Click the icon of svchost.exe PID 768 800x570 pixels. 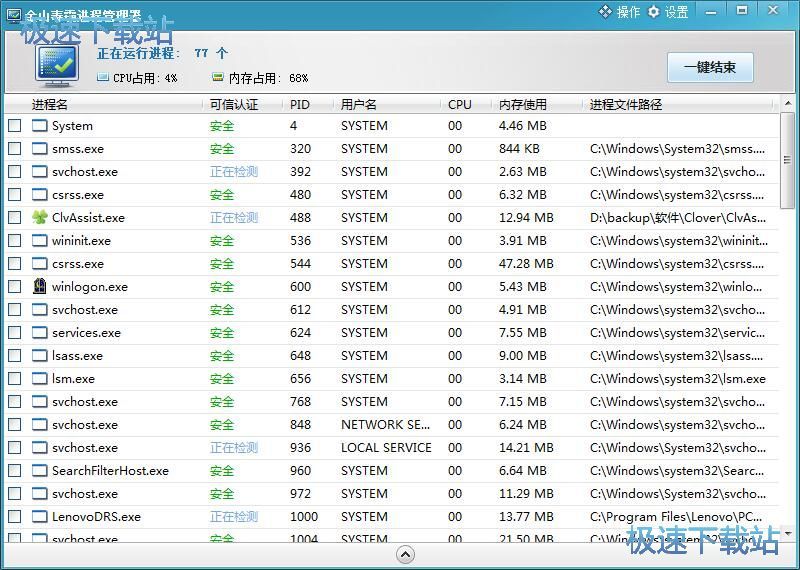tap(39, 402)
